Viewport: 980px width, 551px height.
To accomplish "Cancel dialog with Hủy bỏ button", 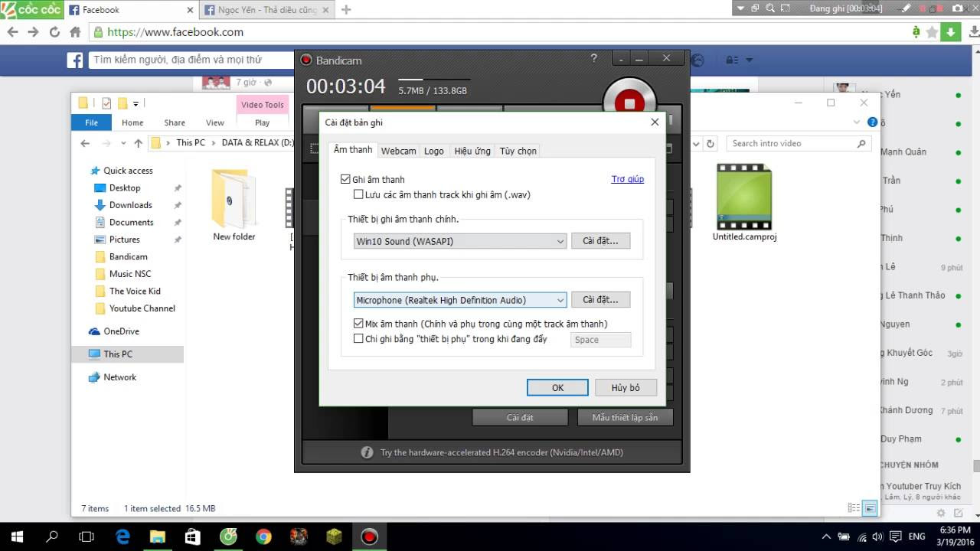I will point(626,387).
